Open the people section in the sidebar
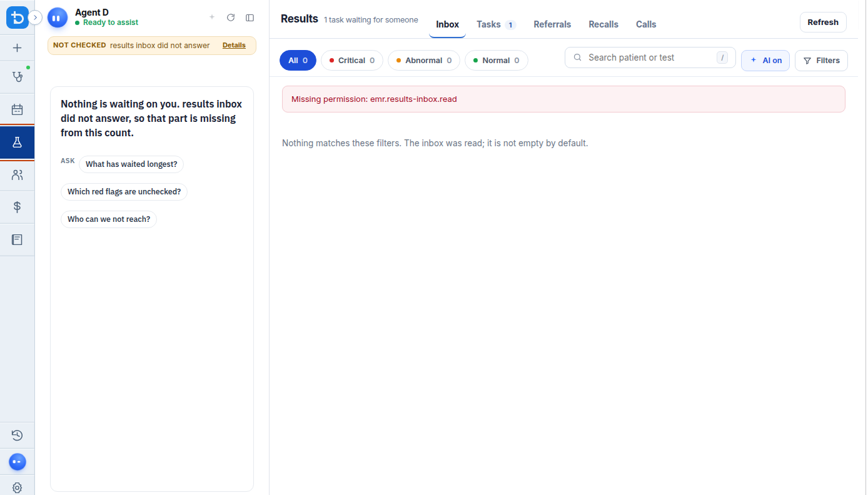The image size is (868, 495). coord(17,175)
